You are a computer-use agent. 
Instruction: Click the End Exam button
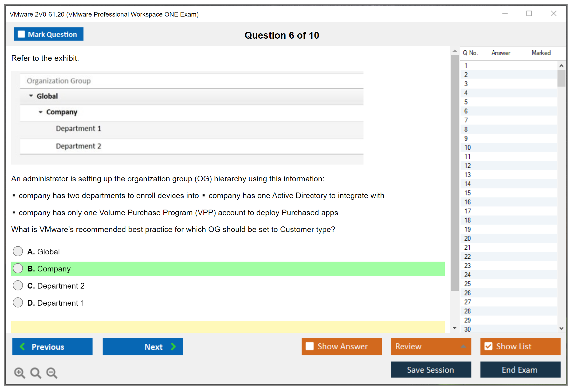click(x=520, y=370)
